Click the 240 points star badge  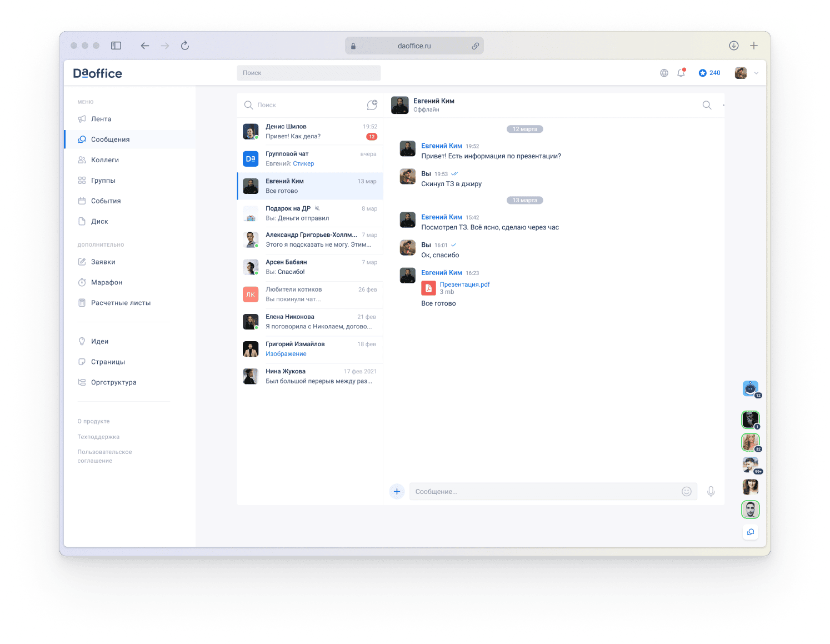click(709, 73)
